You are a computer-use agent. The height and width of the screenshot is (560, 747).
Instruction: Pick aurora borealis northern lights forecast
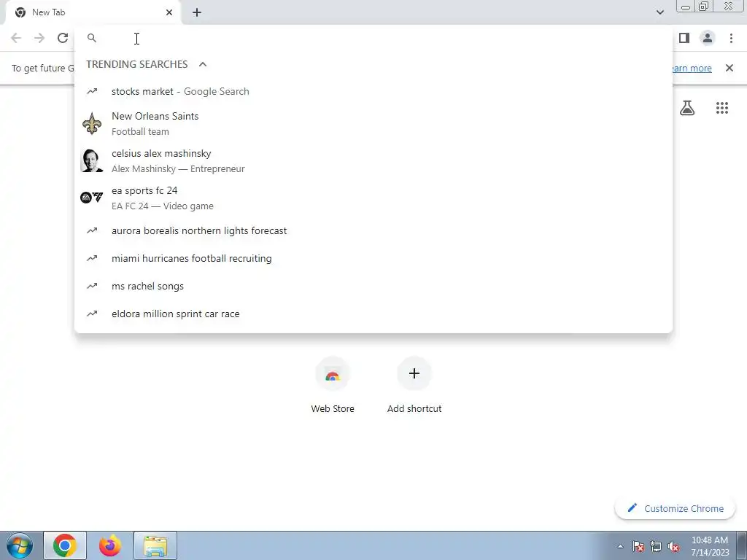pos(373,230)
